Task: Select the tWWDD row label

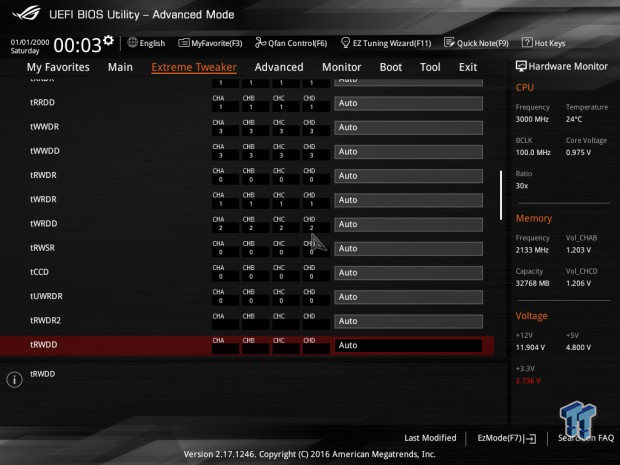Action: (45, 151)
